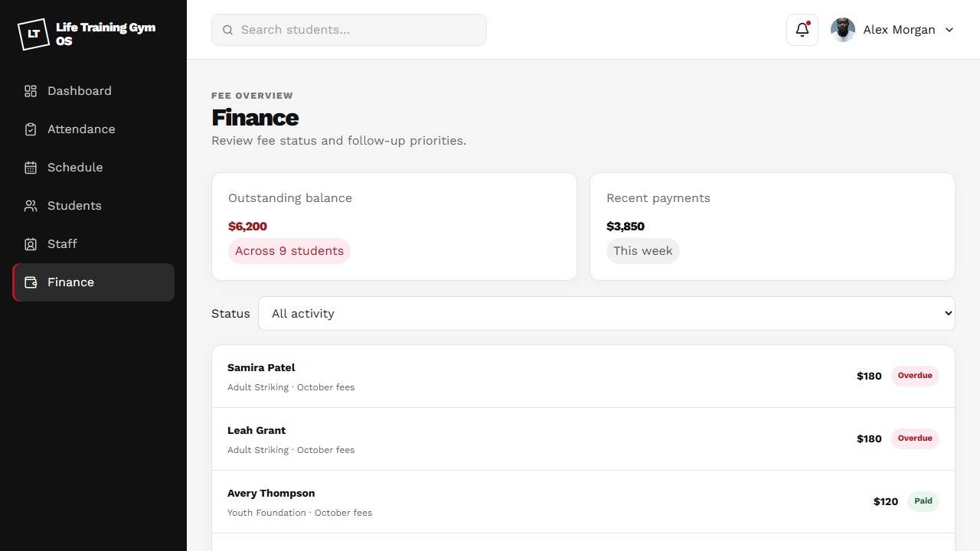Click Leah Grant's $180 amount
980x551 pixels.
(869, 439)
